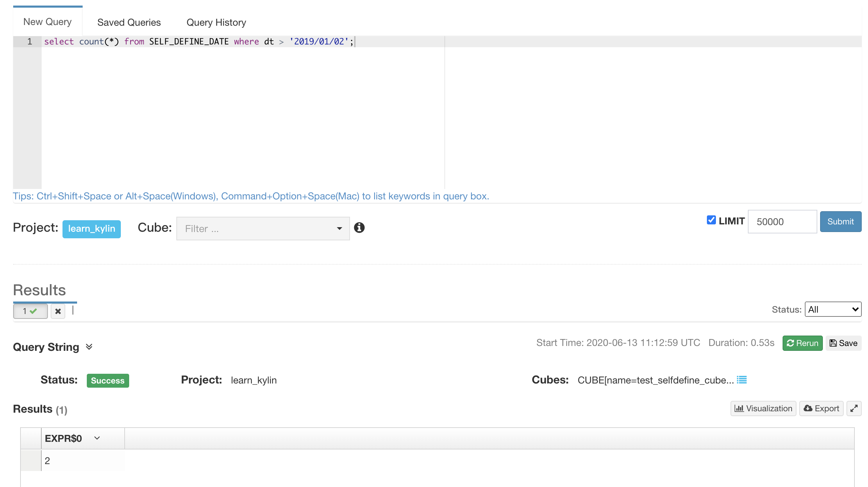Click the LIMIT value input field
Image resolution: width=868 pixels, height=487 pixels.
pos(782,222)
